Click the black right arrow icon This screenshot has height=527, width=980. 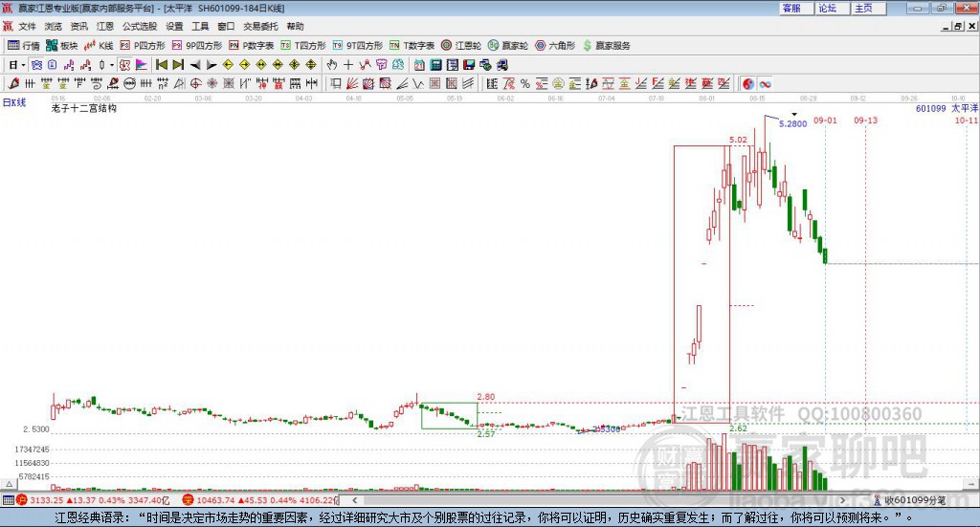(x=212, y=65)
